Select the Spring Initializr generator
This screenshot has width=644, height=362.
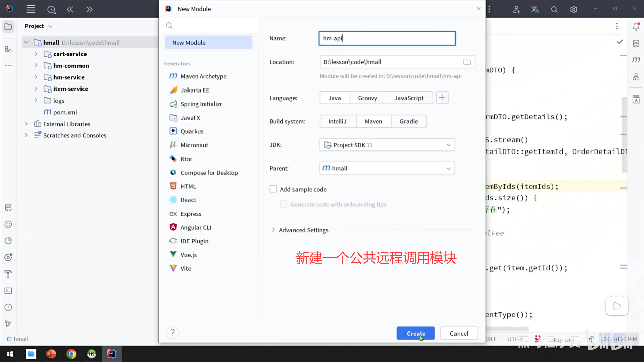pyautogui.click(x=201, y=104)
